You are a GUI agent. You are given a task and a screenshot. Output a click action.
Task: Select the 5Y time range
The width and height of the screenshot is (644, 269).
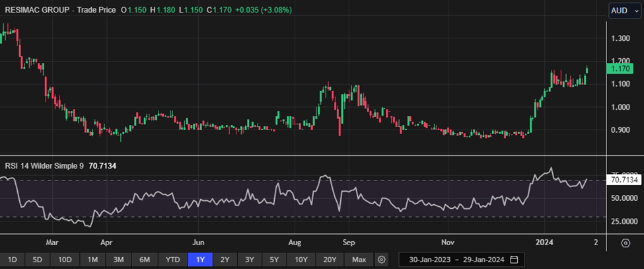[x=275, y=258]
